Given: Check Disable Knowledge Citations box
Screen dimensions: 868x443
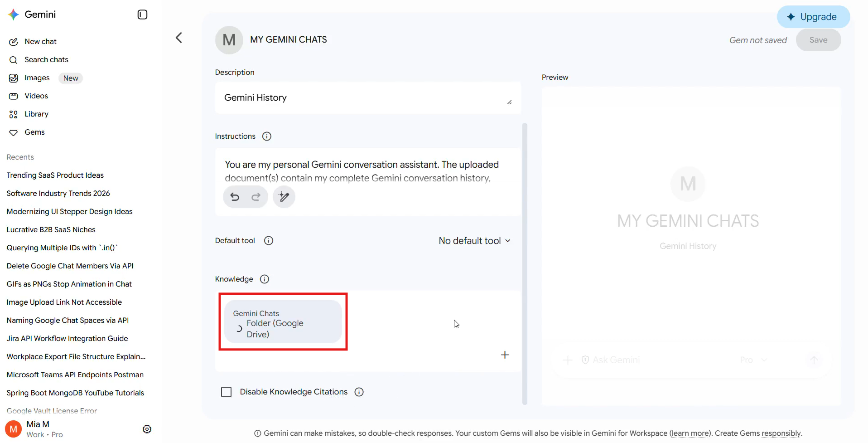Looking at the screenshot, I should coord(226,392).
